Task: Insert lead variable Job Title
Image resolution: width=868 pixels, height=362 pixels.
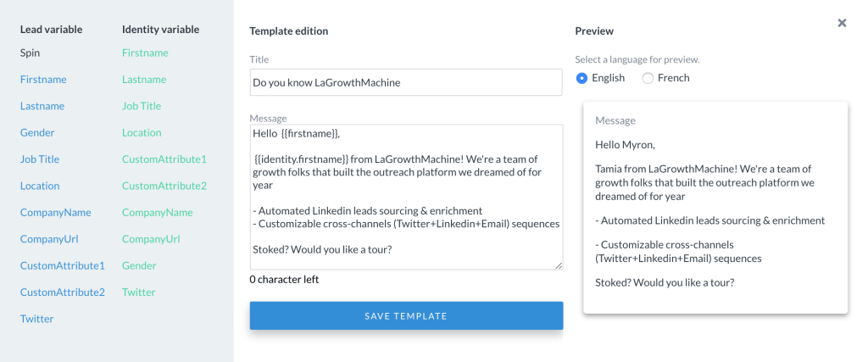Action: tap(40, 159)
